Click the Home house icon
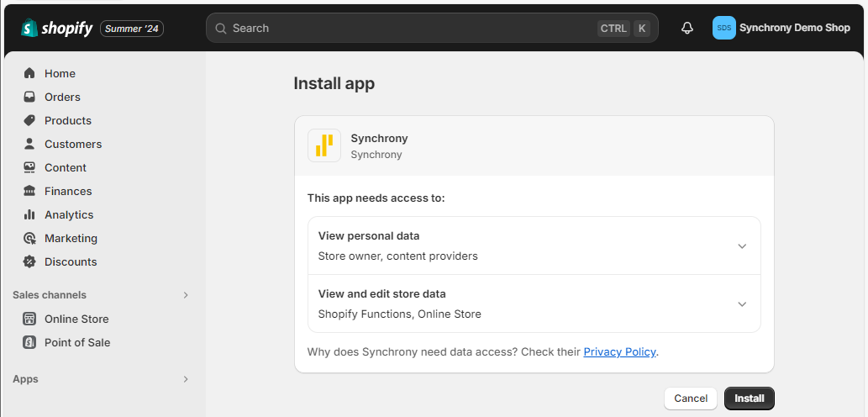 pyautogui.click(x=29, y=73)
